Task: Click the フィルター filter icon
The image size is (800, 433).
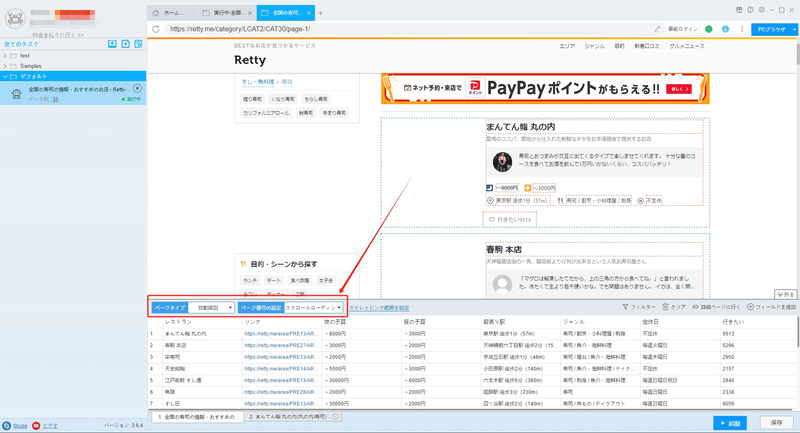Action: click(625, 307)
